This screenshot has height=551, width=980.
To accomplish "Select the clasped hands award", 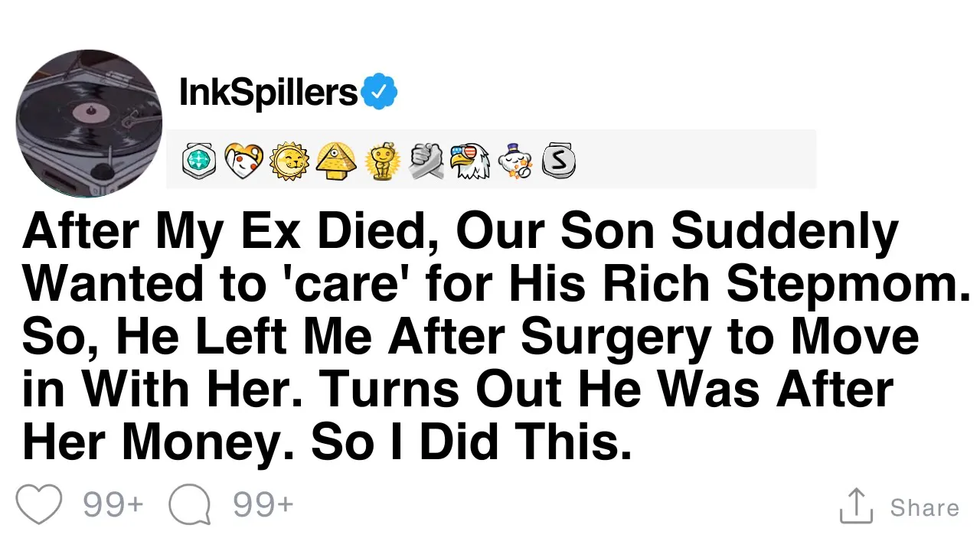I will 426,161.
